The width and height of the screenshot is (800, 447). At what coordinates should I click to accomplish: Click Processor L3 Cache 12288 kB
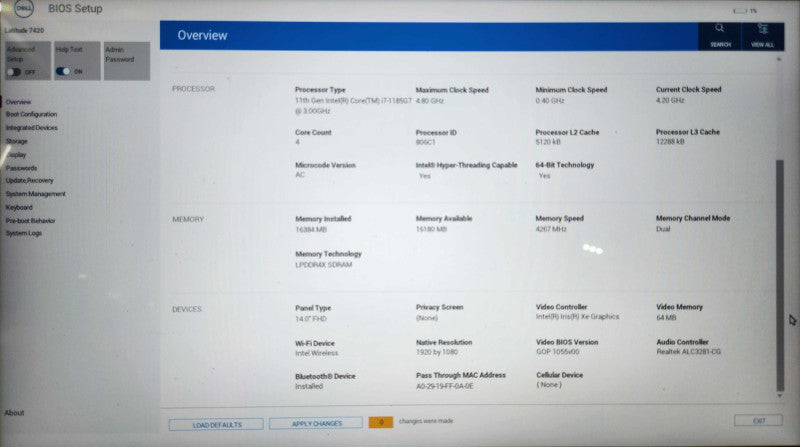[x=670, y=141]
